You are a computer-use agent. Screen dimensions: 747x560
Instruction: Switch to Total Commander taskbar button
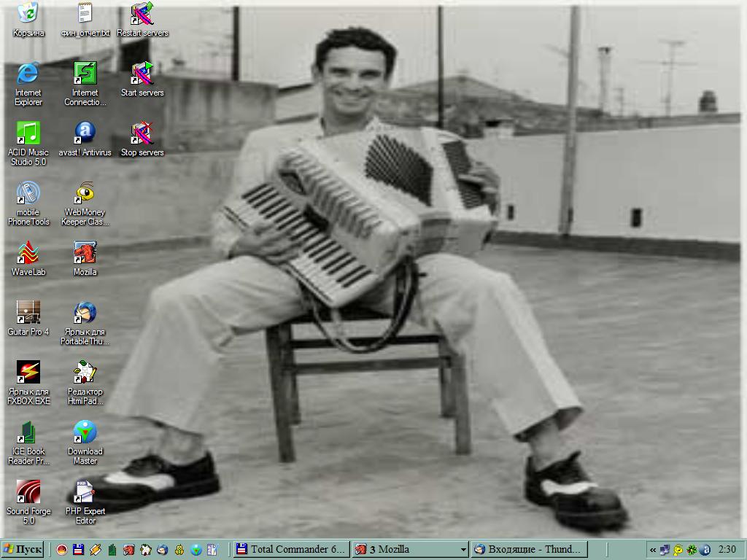290,550
